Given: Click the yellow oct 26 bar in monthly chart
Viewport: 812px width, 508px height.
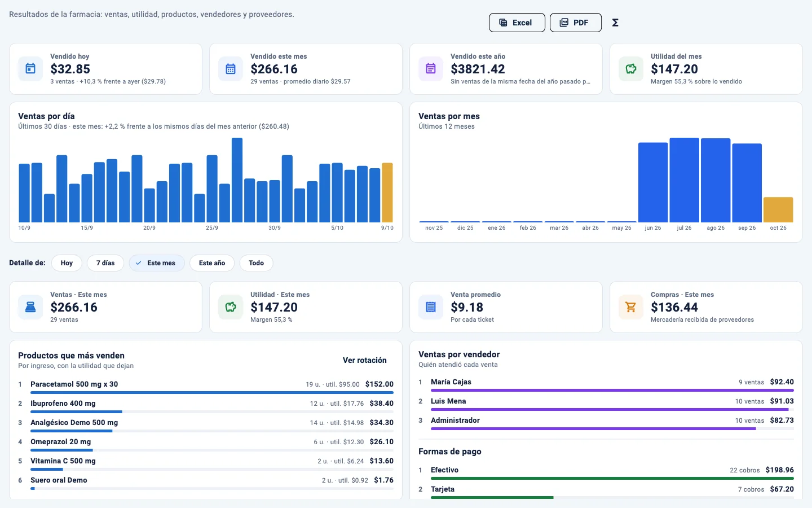Looking at the screenshot, I should (778, 209).
